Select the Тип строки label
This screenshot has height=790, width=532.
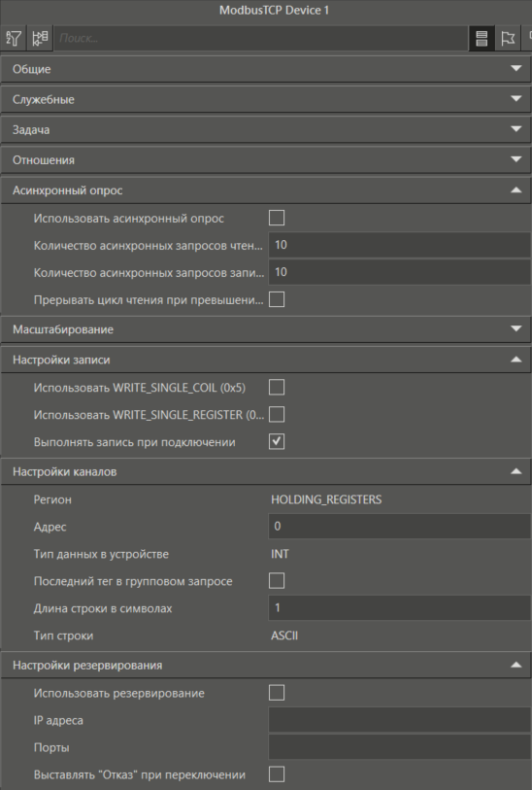click(63, 635)
